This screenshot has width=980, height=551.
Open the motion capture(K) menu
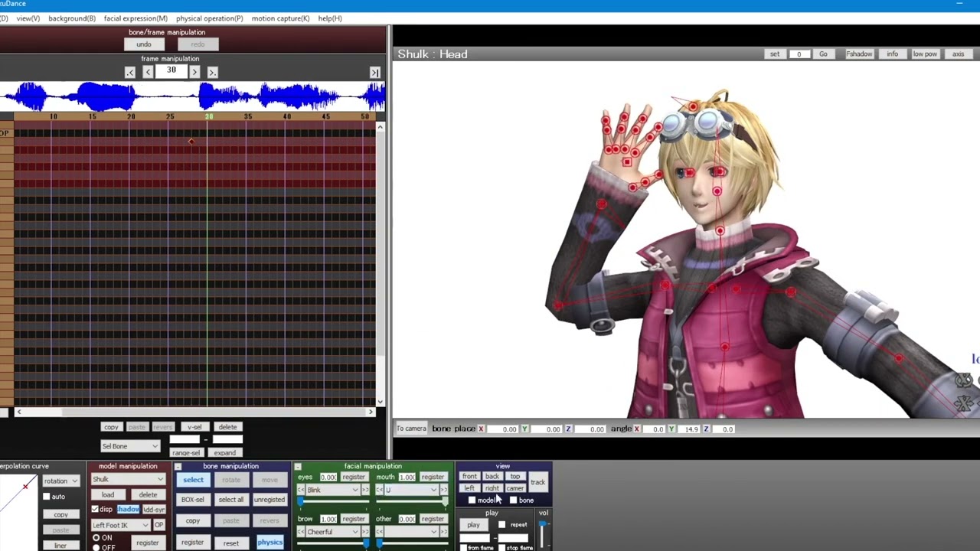click(280, 18)
